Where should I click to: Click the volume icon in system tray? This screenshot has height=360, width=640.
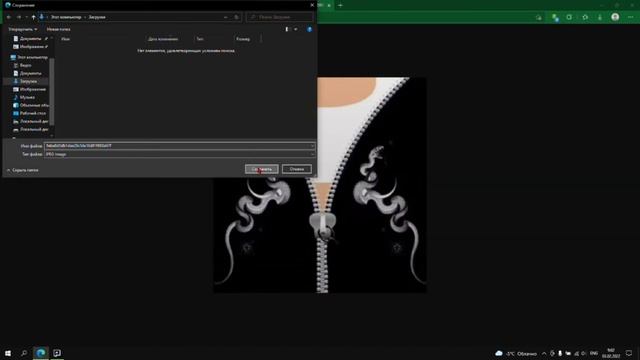pos(584,353)
